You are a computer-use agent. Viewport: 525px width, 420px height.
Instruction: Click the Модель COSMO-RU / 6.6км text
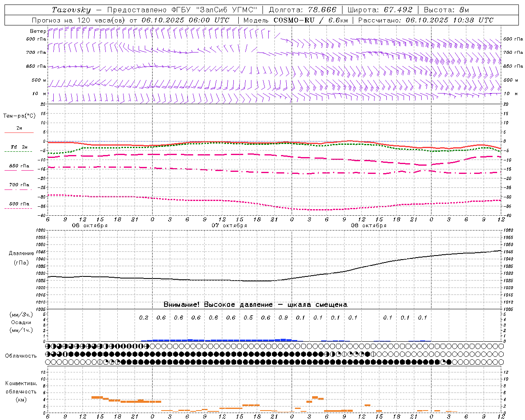pos(296,20)
